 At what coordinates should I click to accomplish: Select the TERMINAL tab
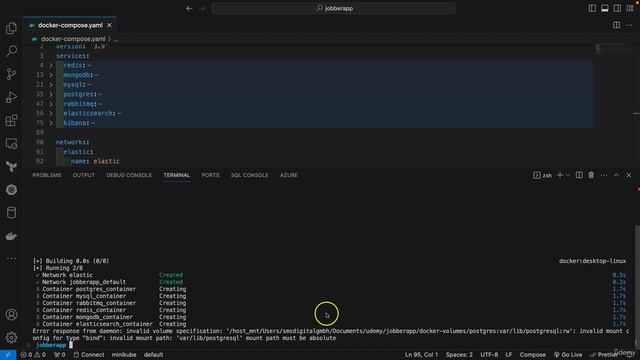click(177, 175)
